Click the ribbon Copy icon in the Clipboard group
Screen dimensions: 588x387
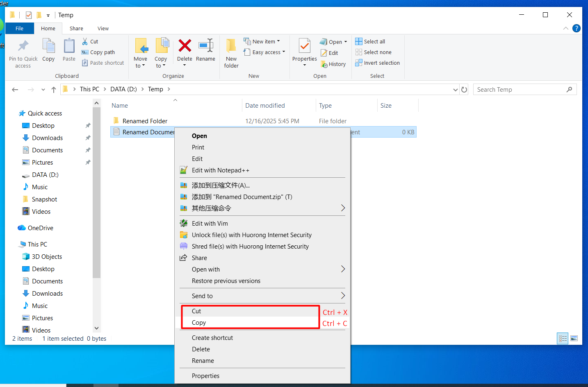(48, 46)
